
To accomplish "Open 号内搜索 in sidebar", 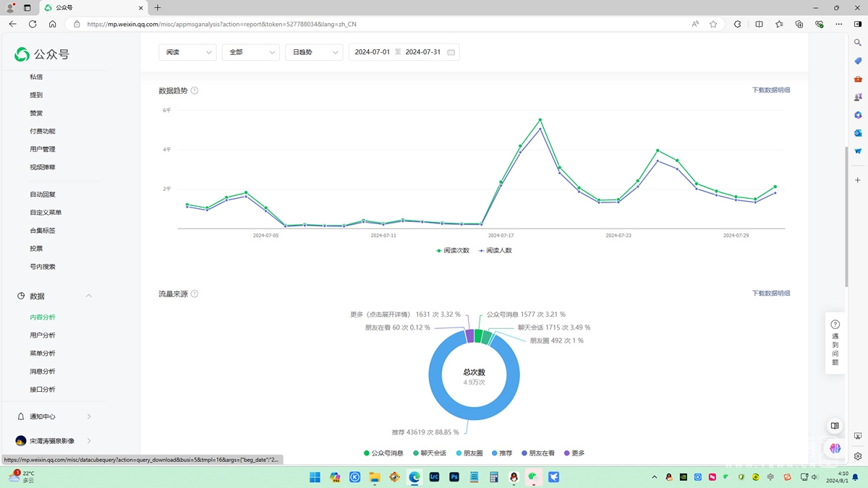I will tap(43, 267).
